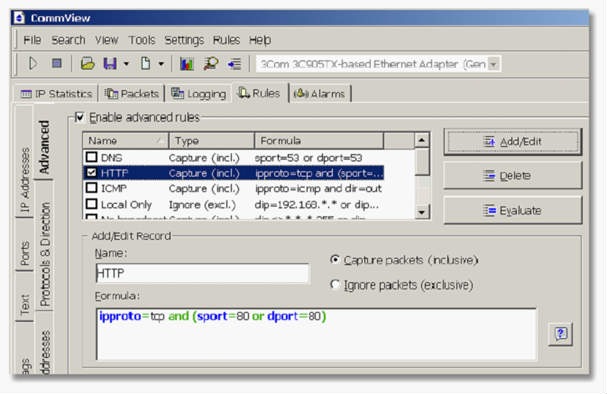Toggle Enable advanced rules checkbox
The image size is (607, 394).
coord(79,117)
